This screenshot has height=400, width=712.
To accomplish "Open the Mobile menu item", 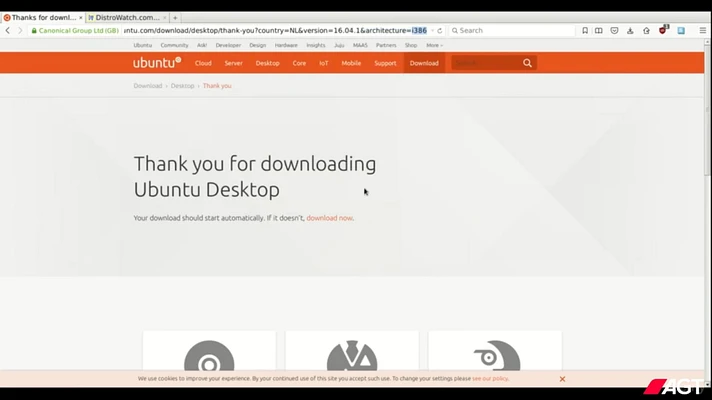I will point(351,63).
